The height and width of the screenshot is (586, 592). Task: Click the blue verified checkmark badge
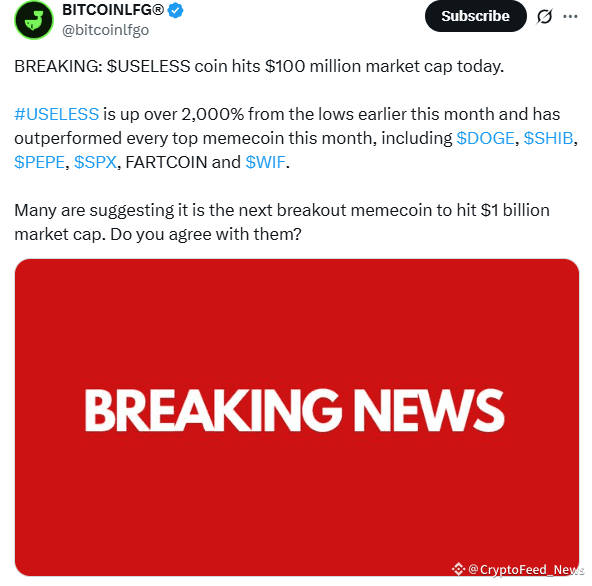coord(175,10)
